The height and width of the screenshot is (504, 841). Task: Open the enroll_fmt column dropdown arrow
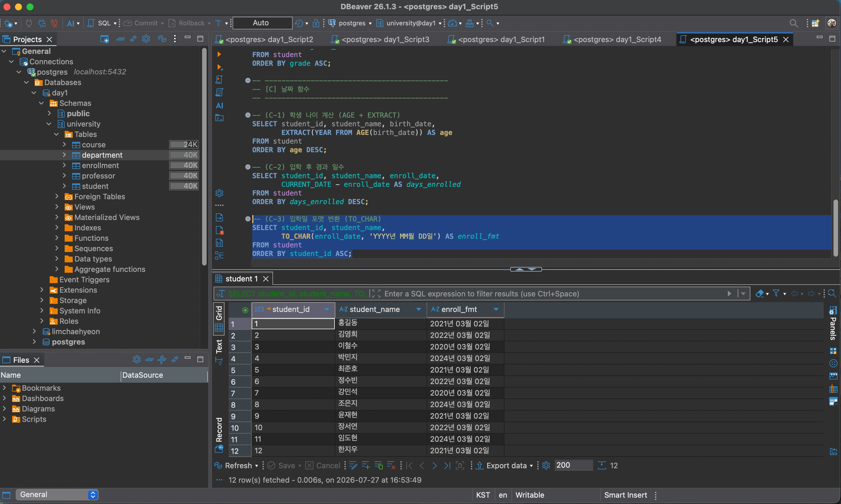coord(496,309)
